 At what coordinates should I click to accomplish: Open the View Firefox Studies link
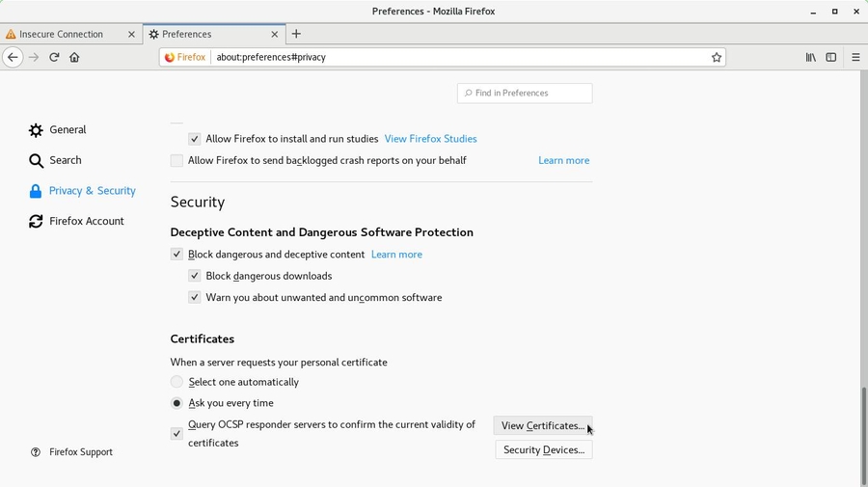(x=430, y=139)
